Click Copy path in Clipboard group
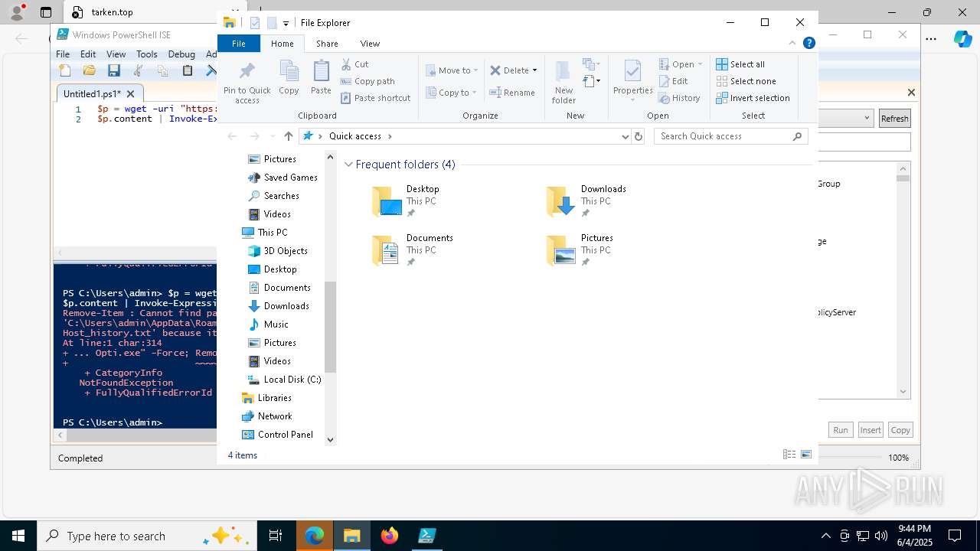Screen dimensions: 980x551 pyautogui.click(x=367, y=81)
